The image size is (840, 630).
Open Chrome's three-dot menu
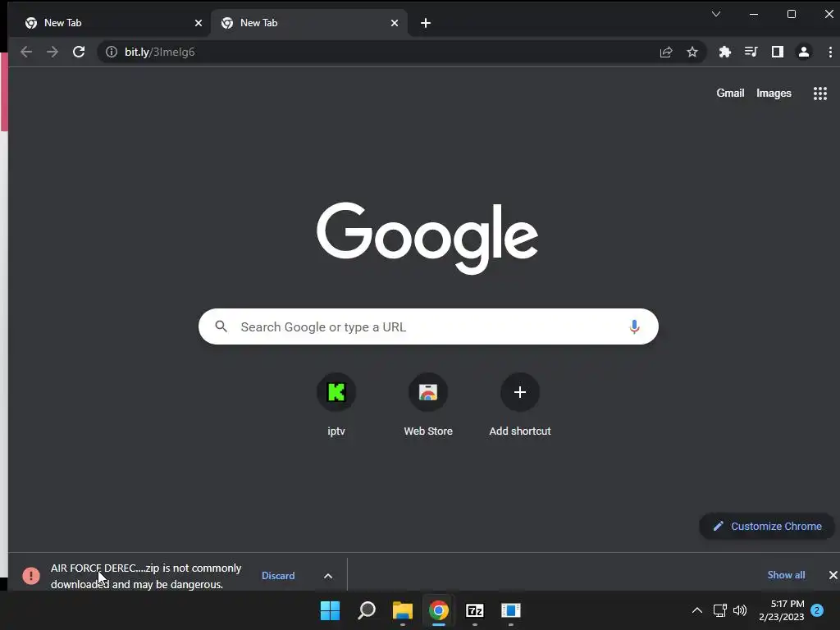coord(830,52)
